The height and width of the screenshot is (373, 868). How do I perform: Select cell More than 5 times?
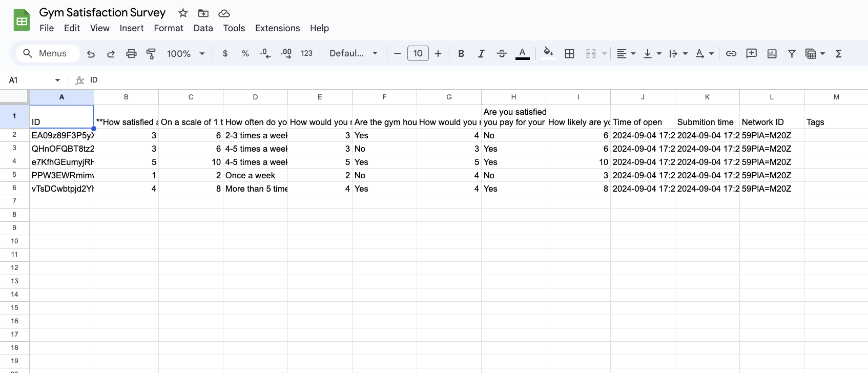tap(255, 189)
